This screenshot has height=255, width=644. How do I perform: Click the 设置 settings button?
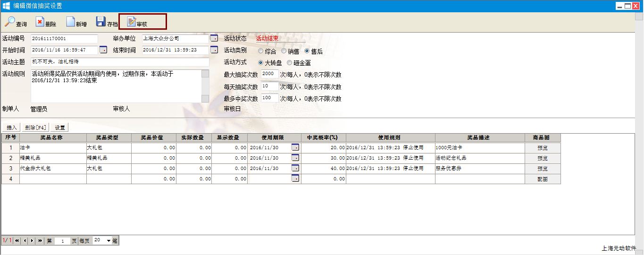(60, 127)
